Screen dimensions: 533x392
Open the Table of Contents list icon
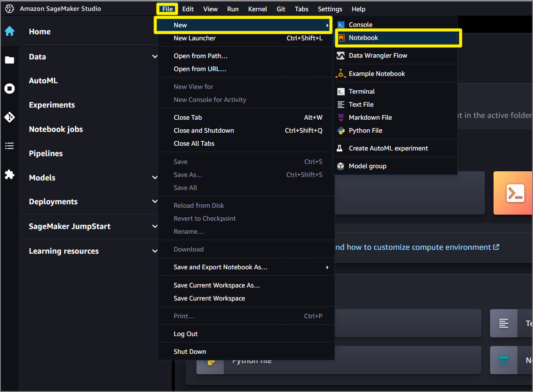coord(10,146)
